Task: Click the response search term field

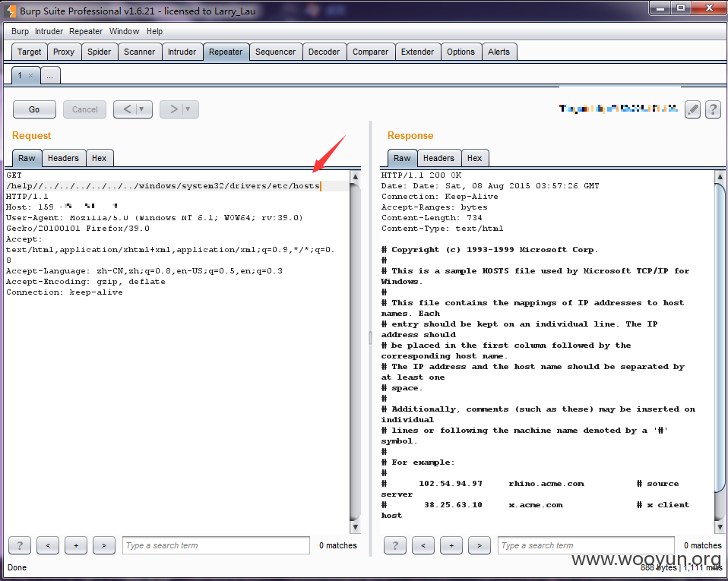Action: click(x=586, y=545)
